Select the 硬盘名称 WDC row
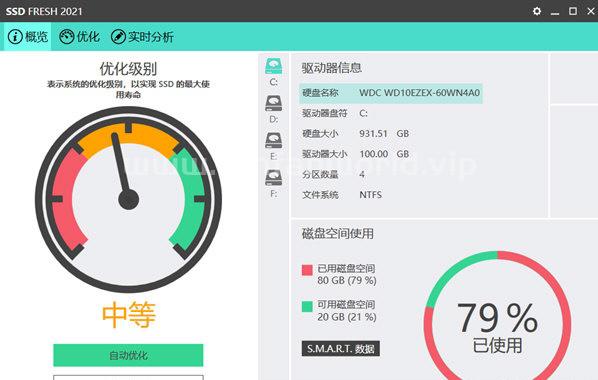This screenshot has height=380, width=598. (391, 93)
